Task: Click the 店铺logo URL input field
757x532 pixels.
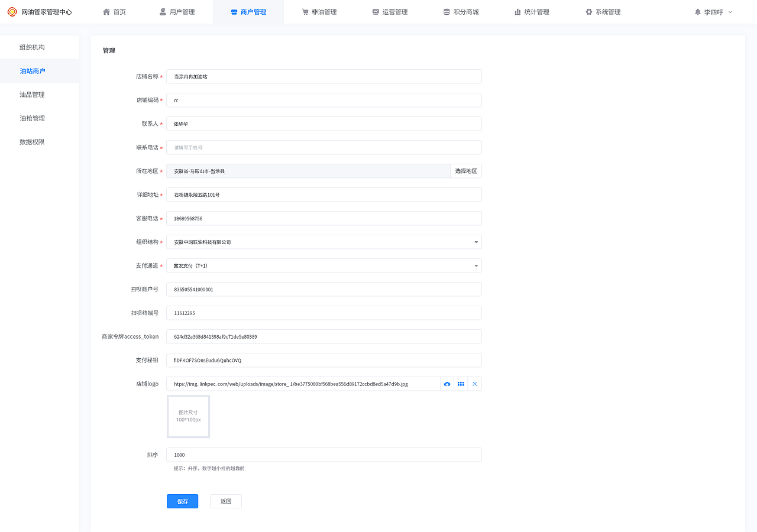Action: [303, 384]
